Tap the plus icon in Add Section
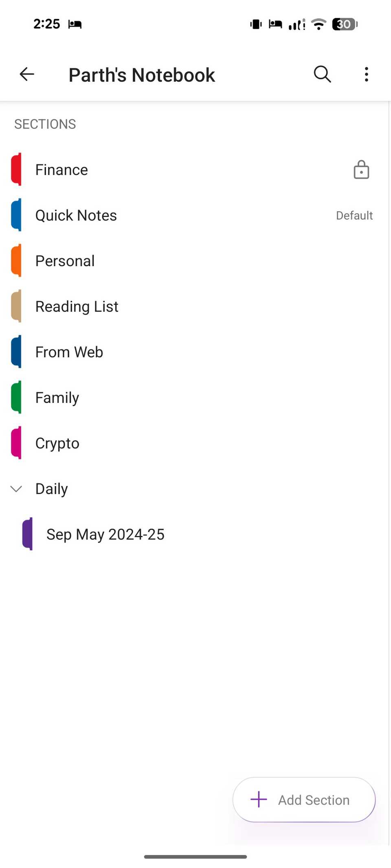 click(259, 799)
